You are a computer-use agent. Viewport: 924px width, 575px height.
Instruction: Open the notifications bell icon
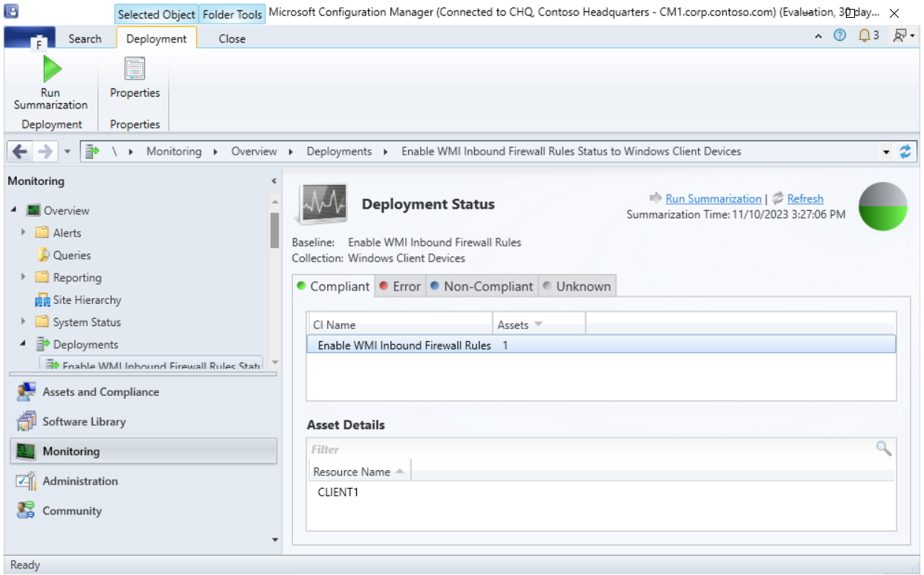coord(864,35)
